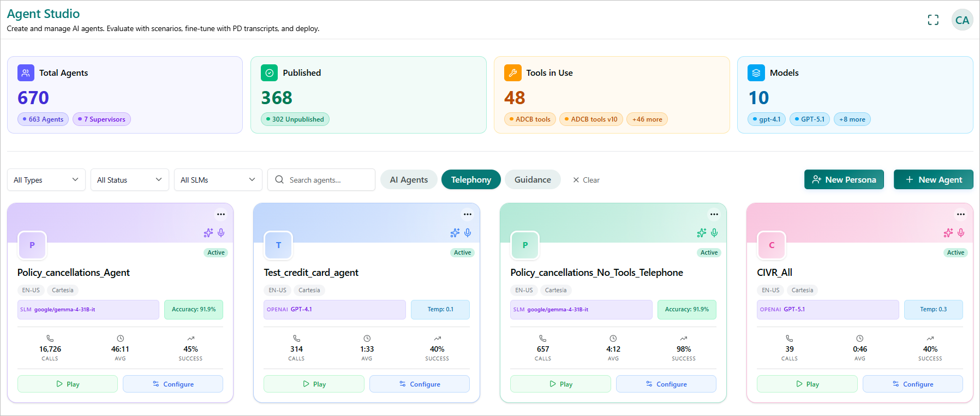Click the 302 Unpublished chip
The width and height of the screenshot is (980, 416).
pos(295,119)
